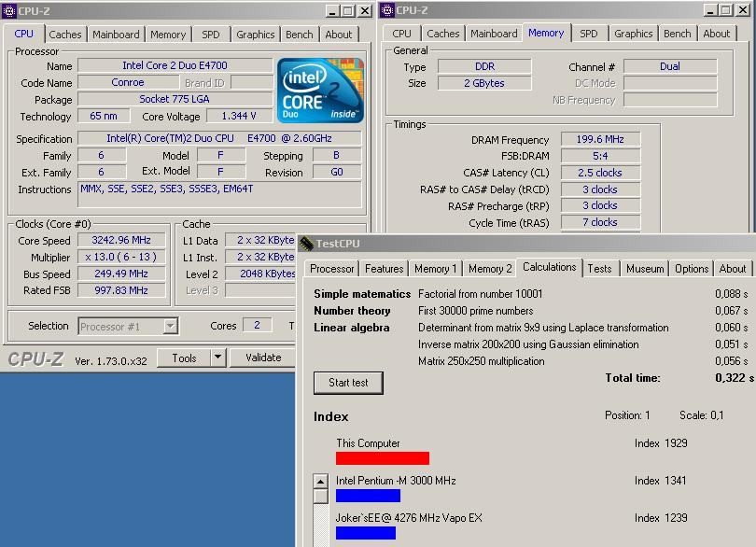
Task: Select the CPU tab in left CPU-Z window
Action: tap(23, 34)
